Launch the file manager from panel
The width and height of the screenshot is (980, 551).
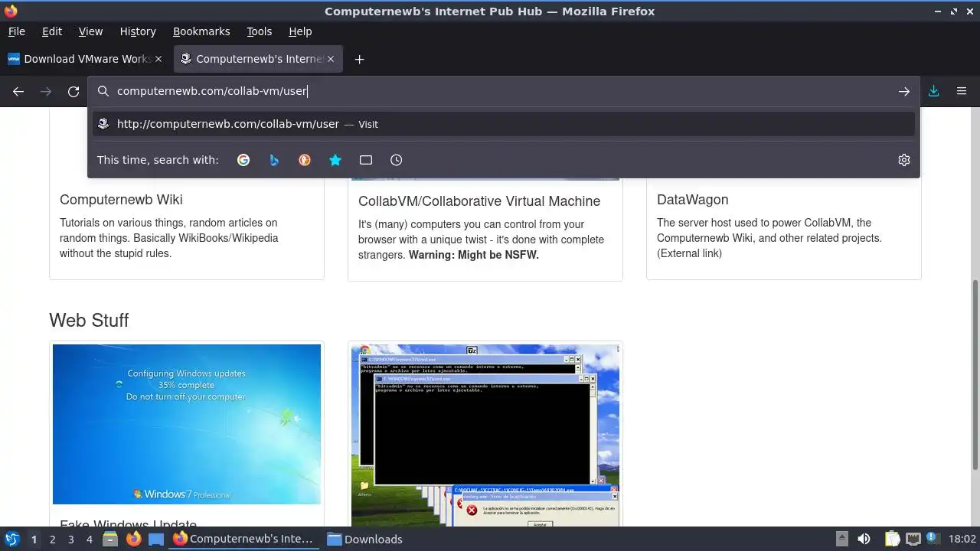pyautogui.click(x=110, y=539)
